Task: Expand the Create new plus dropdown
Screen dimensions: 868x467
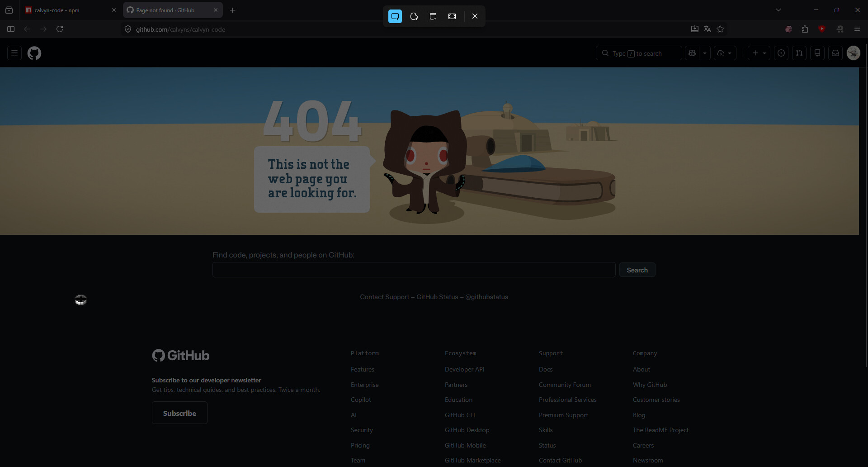Action: (759, 53)
